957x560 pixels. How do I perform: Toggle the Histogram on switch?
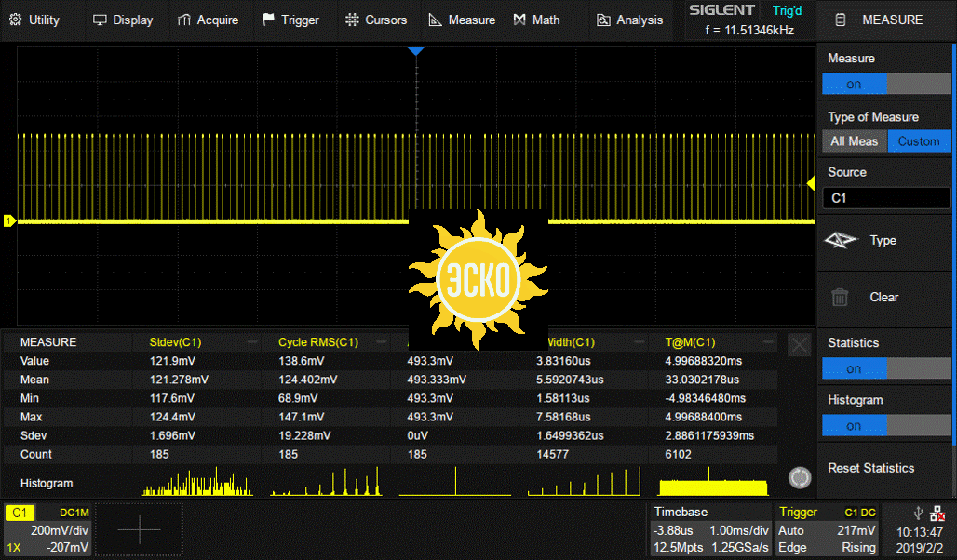click(886, 425)
